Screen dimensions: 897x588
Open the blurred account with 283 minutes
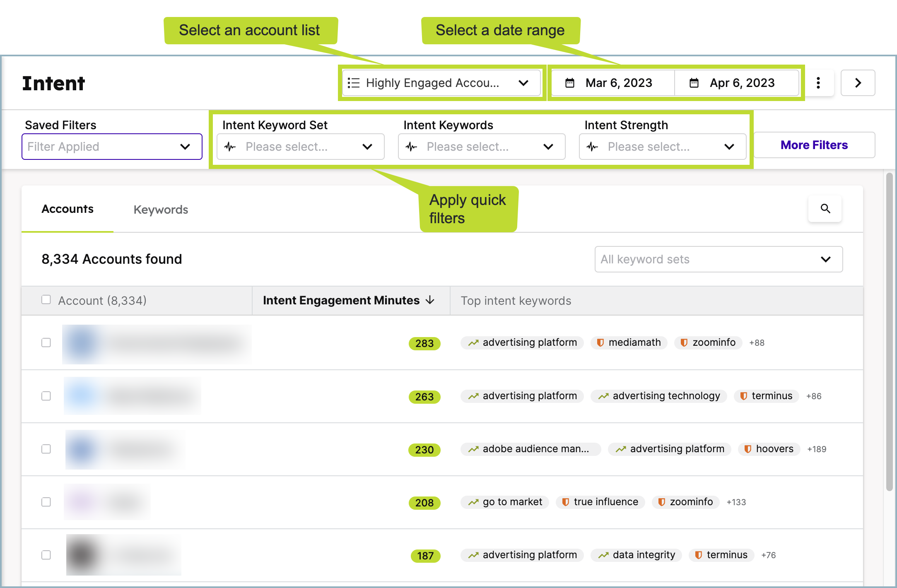tap(157, 344)
